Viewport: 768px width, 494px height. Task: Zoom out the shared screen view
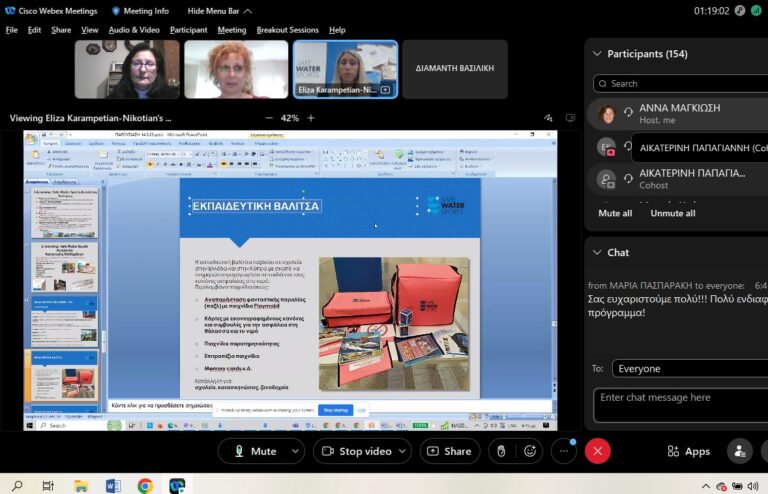[x=266, y=118]
